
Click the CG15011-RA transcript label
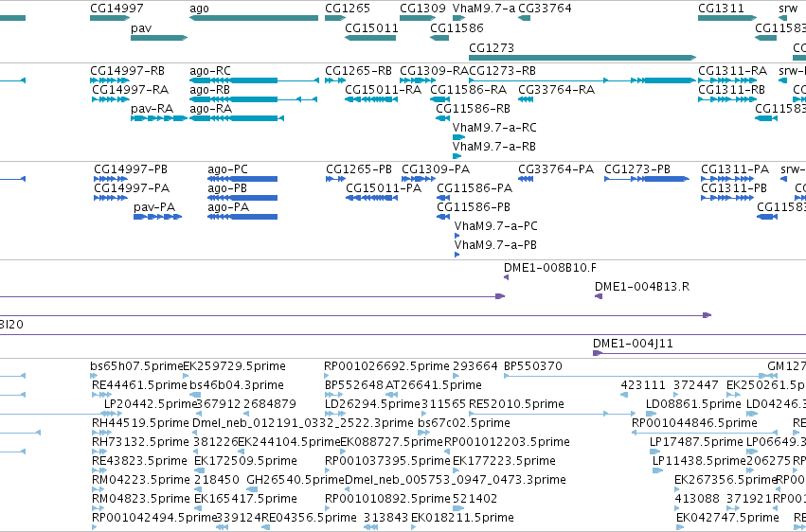click(x=383, y=90)
